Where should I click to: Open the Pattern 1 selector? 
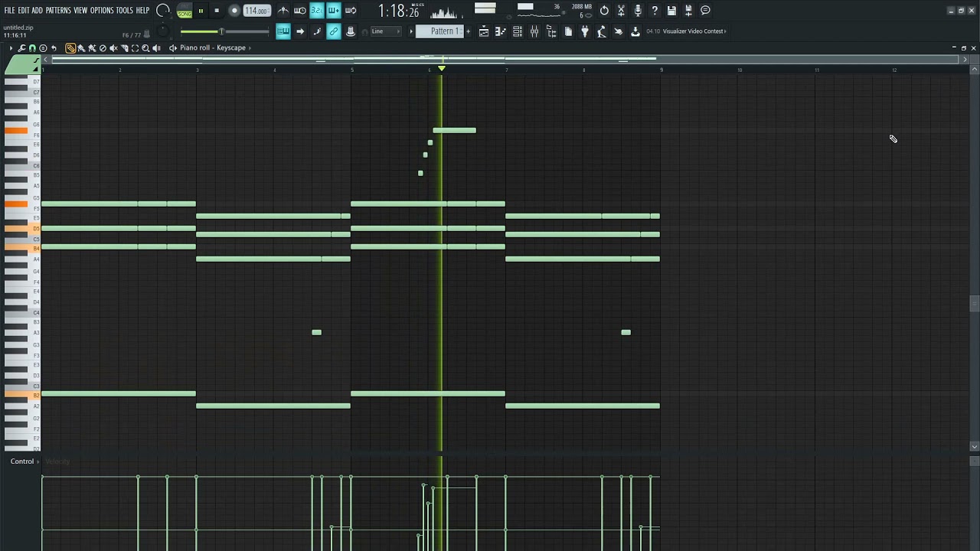click(439, 31)
